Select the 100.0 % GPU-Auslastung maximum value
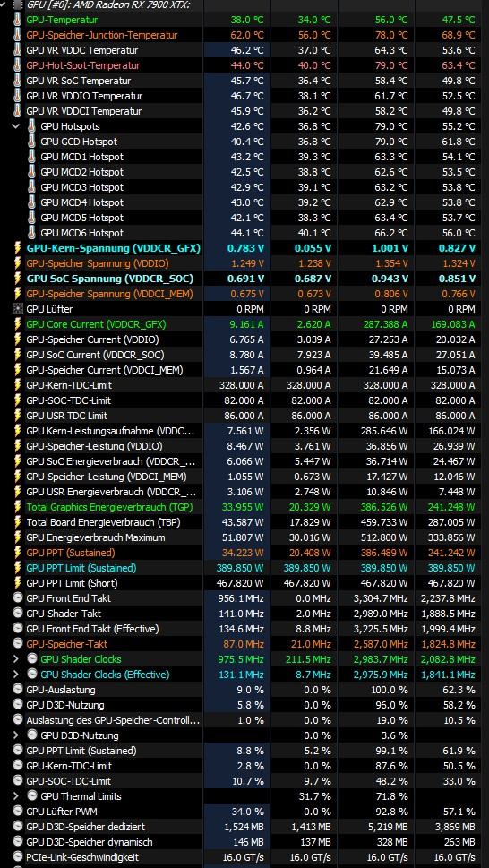The height and width of the screenshot is (868, 489). (x=390, y=690)
